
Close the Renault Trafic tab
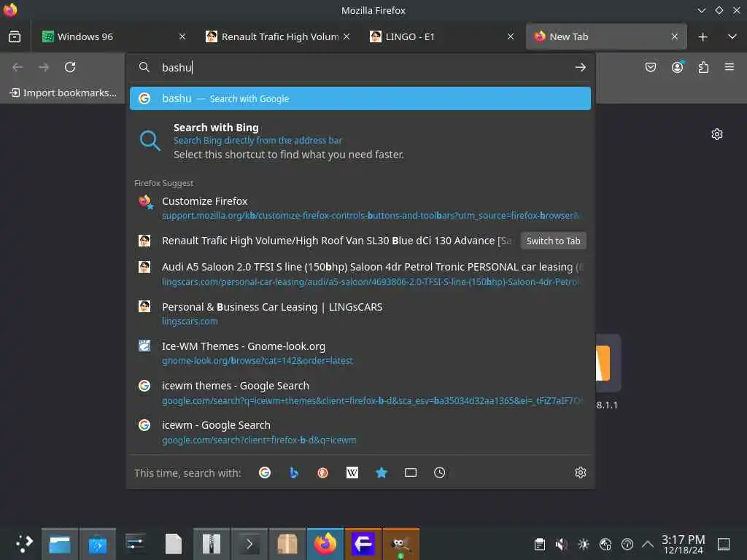(347, 36)
